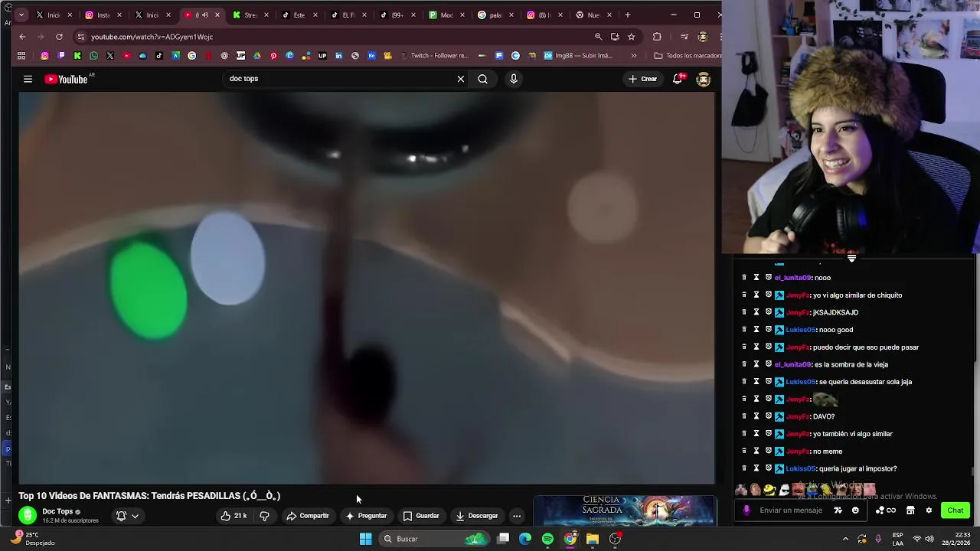This screenshot has width=980, height=551.
Task: Switch to the Instagram 'Insta' tab
Action: (x=103, y=15)
